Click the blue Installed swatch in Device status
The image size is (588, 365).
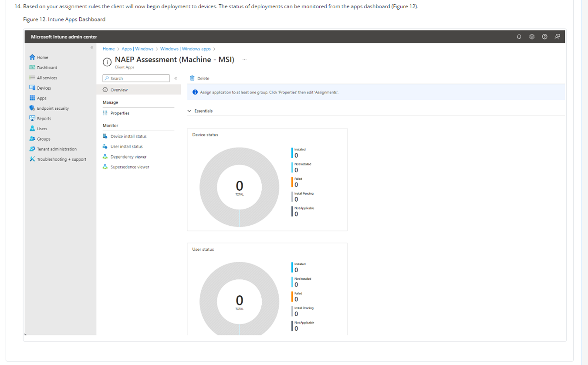click(x=292, y=152)
